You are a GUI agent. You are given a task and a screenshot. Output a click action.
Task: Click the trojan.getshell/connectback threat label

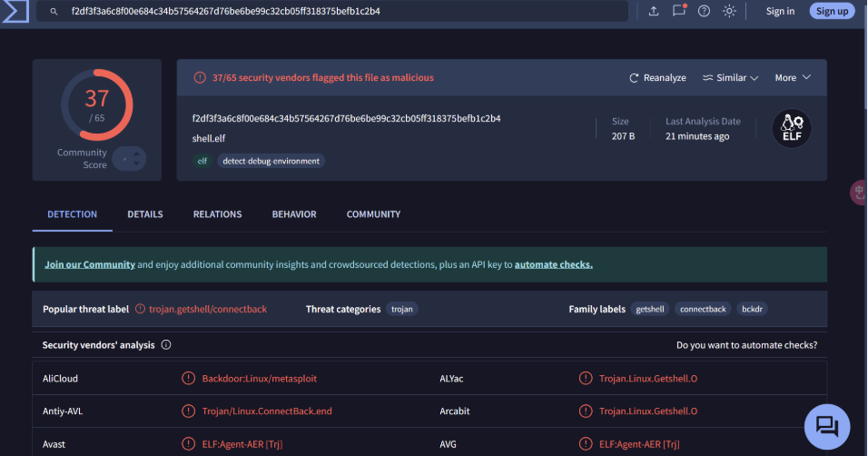coord(208,309)
